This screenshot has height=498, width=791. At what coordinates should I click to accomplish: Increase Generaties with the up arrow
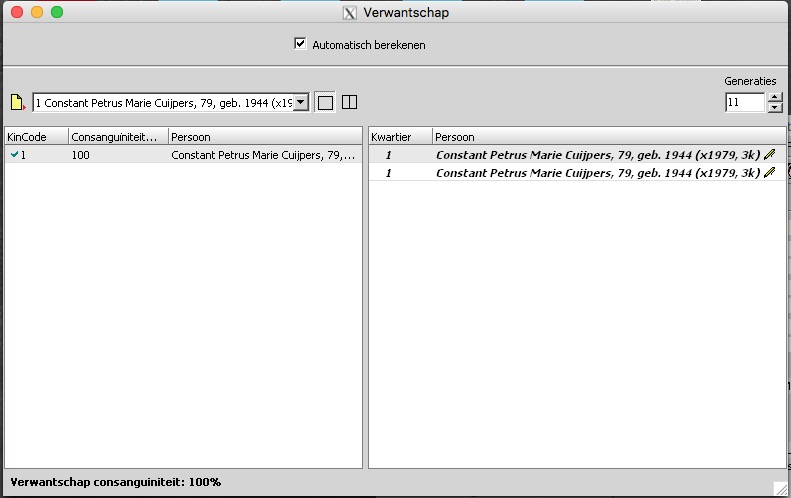pyautogui.click(x=774, y=97)
